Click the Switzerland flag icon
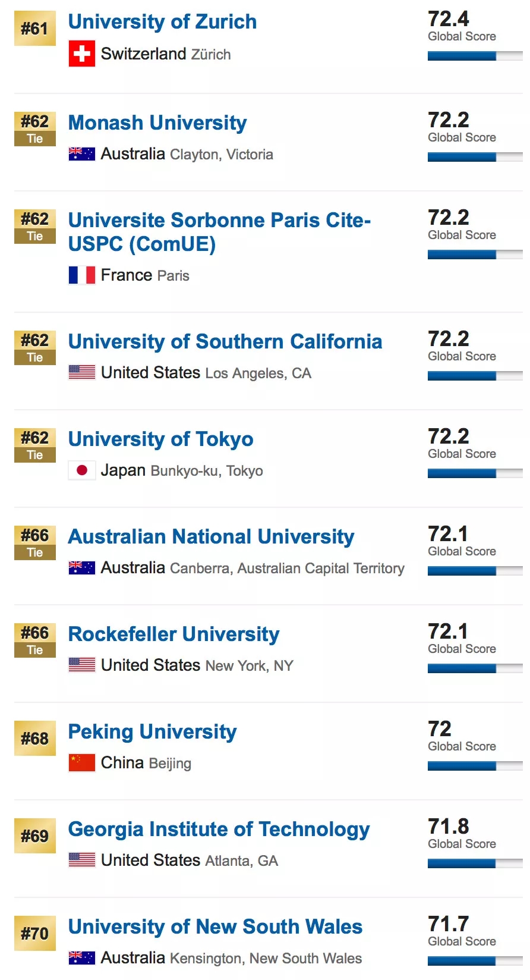 click(x=82, y=54)
